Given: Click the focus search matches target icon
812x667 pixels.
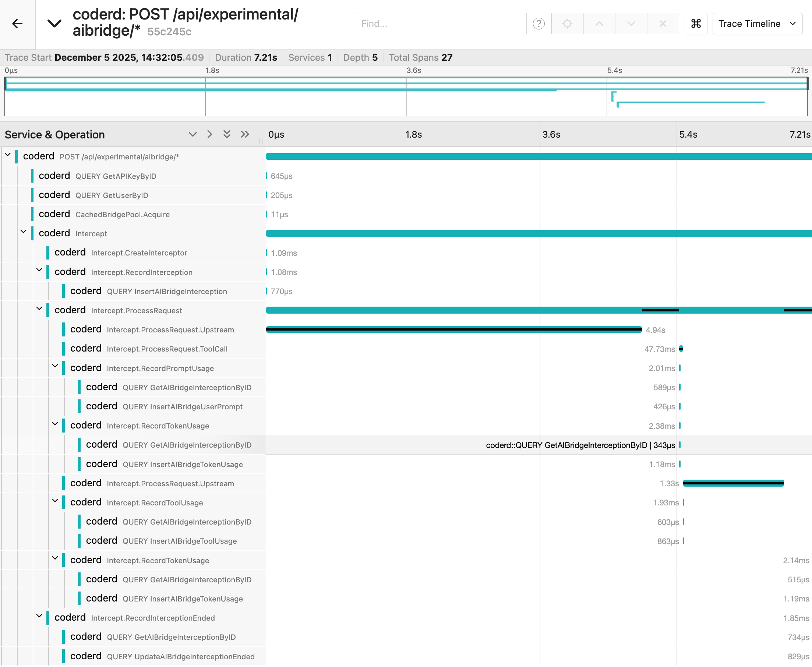Looking at the screenshot, I should (567, 24).
